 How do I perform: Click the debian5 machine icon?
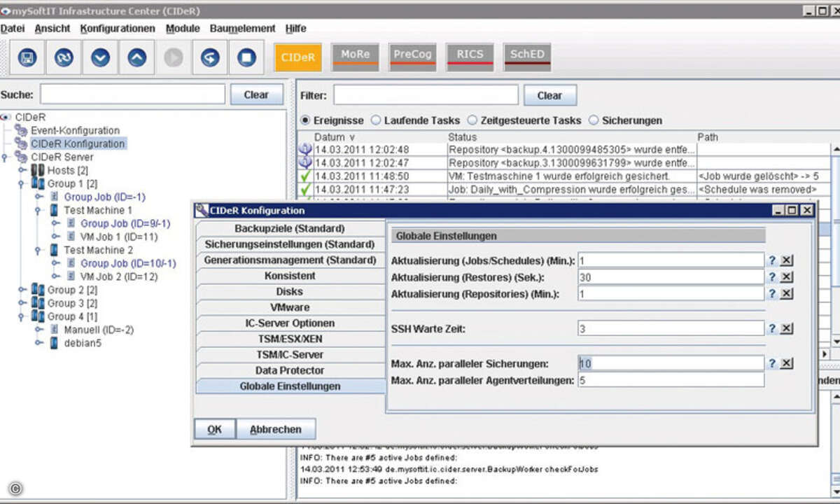(x=54, y=343)
